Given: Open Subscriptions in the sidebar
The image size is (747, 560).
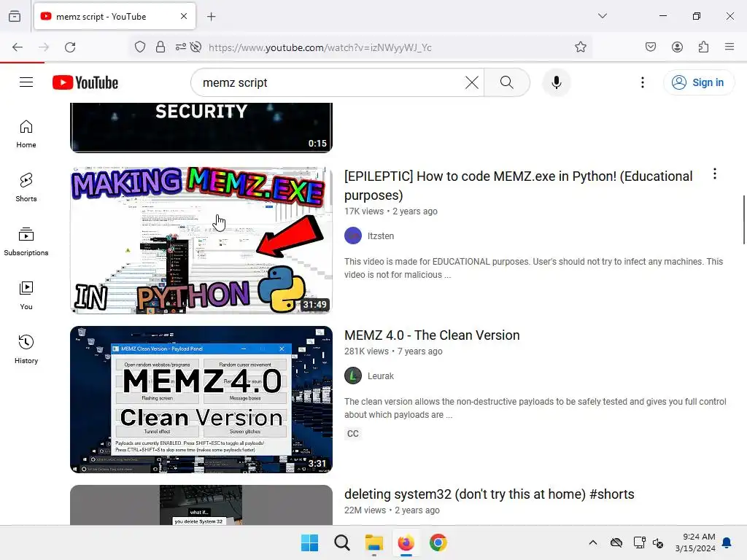Looking at the screenshot, I should click(x=26, y=241).
